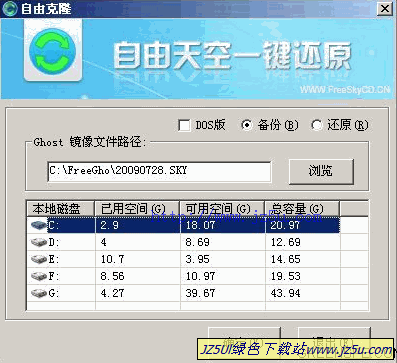Click total capacity value 12.69

(x=285, y=242)
